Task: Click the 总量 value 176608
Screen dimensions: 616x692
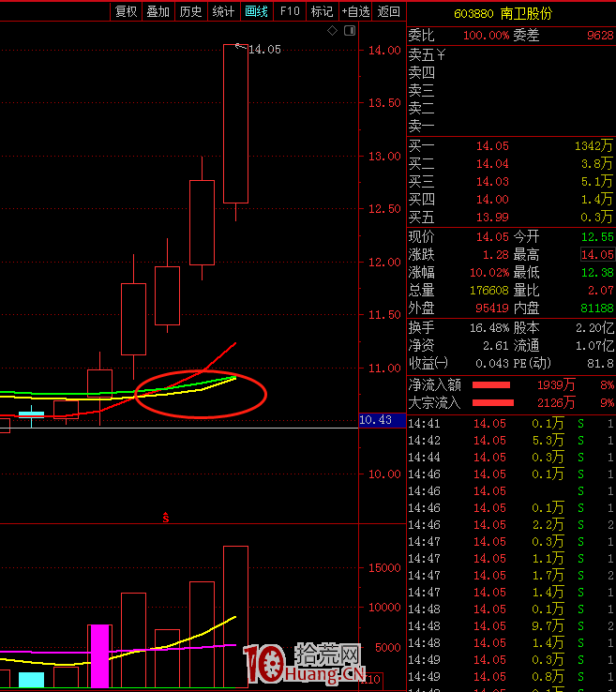Action: click(489, 291)
